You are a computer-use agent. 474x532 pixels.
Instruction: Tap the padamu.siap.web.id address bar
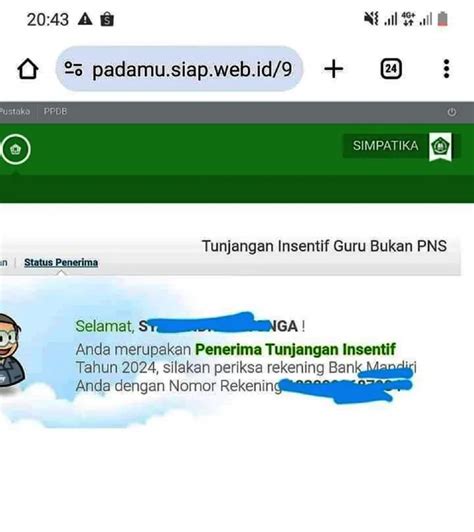[179, 69]
